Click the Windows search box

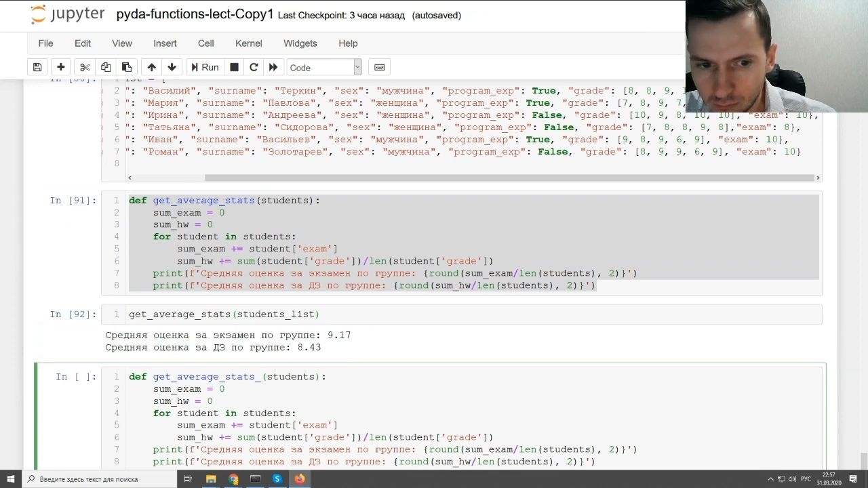pyautogui.click(x=100, y=479)
